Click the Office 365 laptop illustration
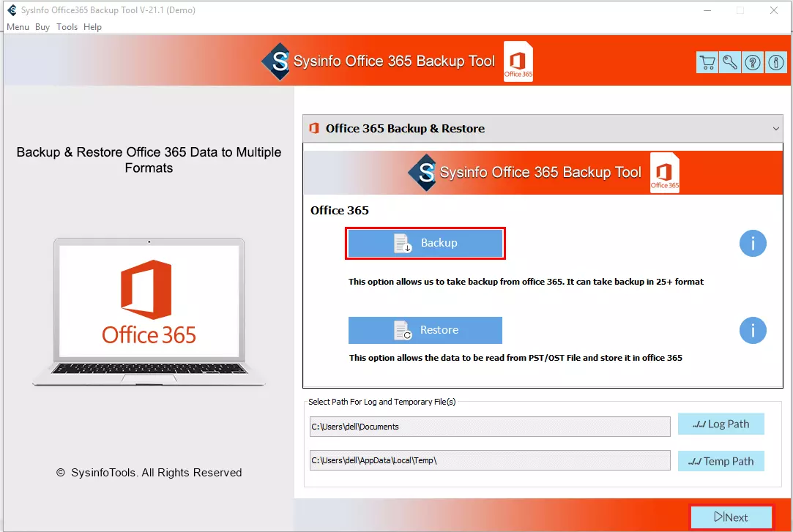 (149, 312)
